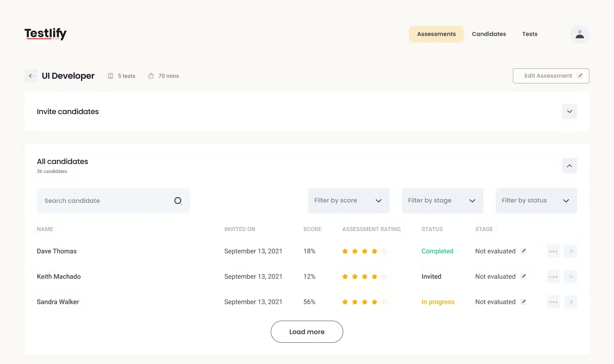Collapse the All candidates section
Image resolution: width=614 pixels, height=364 pixels.
coord(569,166)
